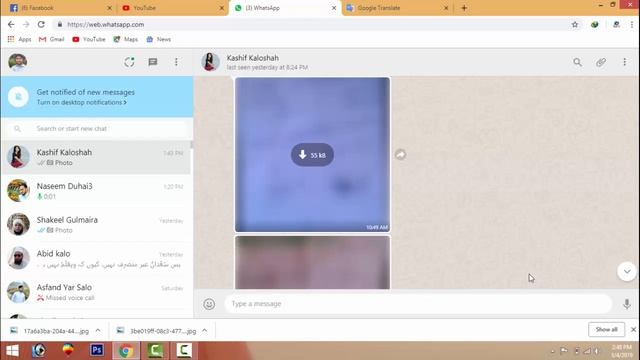This screenshot has width=640, height=360.
Task: Forward the first photo with arrow icon
Action: point(400,155)
